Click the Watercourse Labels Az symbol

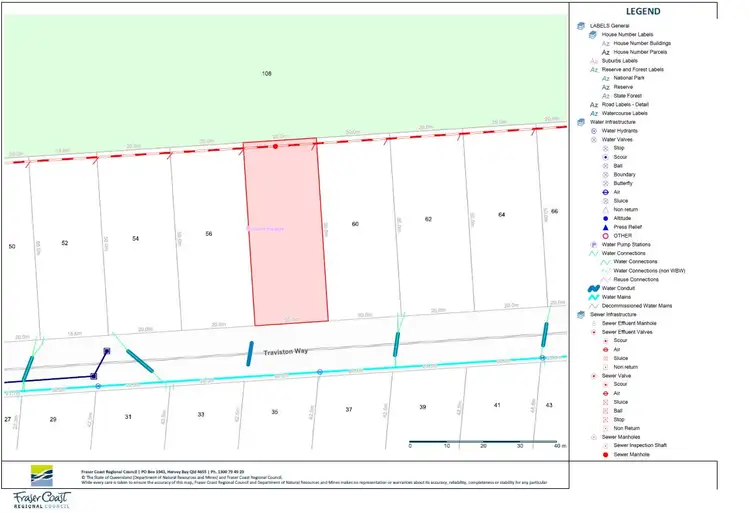coord(594,113)
